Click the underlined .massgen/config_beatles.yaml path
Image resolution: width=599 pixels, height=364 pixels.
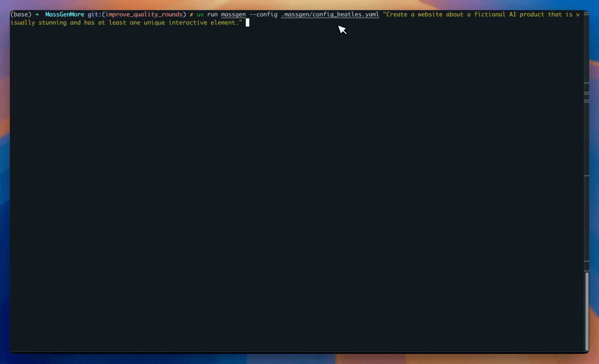pyautogui.click(x=330, y=14)
